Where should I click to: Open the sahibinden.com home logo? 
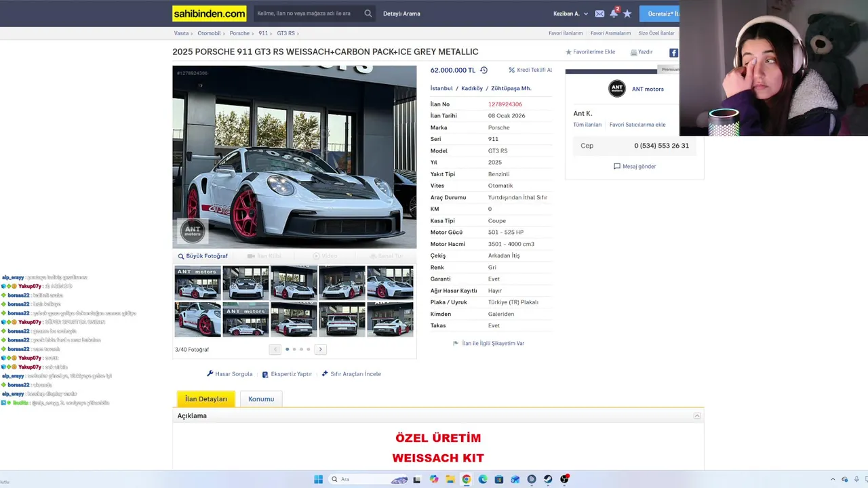[210, 14]
